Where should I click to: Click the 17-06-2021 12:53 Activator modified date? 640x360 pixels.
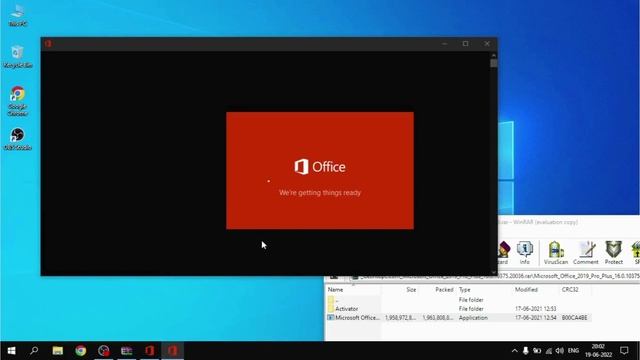[x=536, y=309]
